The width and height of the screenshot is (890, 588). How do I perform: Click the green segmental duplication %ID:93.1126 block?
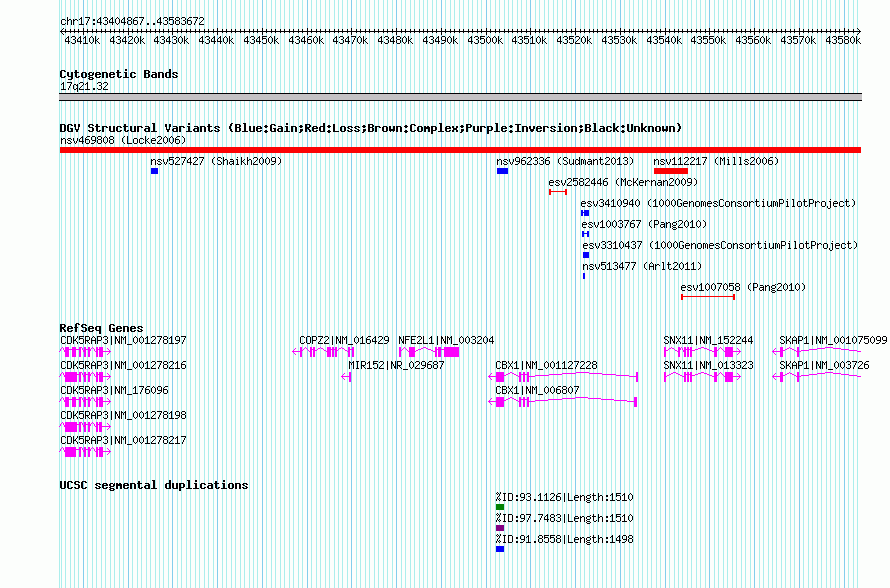(x=500, y=507)
